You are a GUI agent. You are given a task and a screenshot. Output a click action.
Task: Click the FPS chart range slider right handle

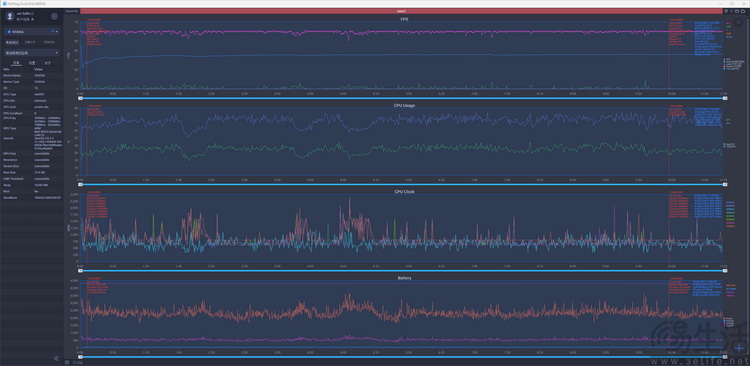pos(725,98)
